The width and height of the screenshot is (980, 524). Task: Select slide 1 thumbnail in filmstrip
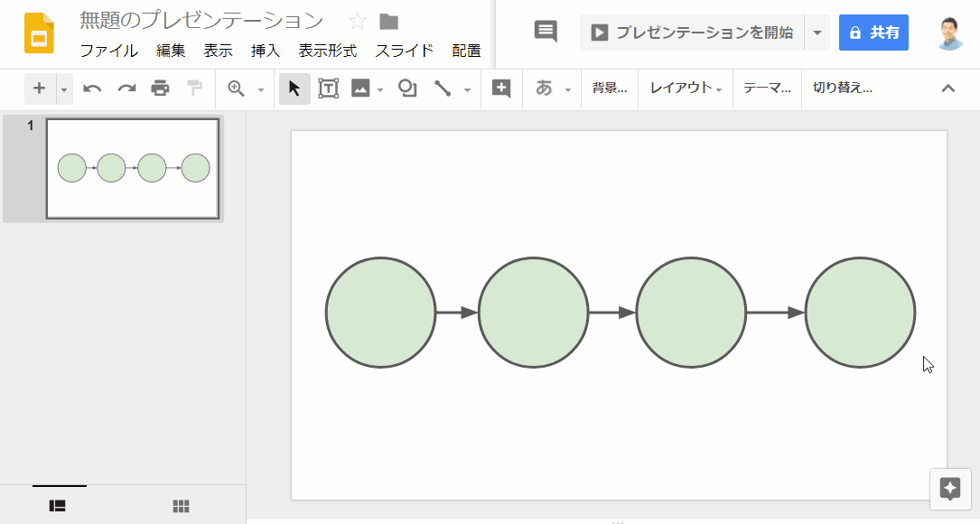click(x=133, y=169)
